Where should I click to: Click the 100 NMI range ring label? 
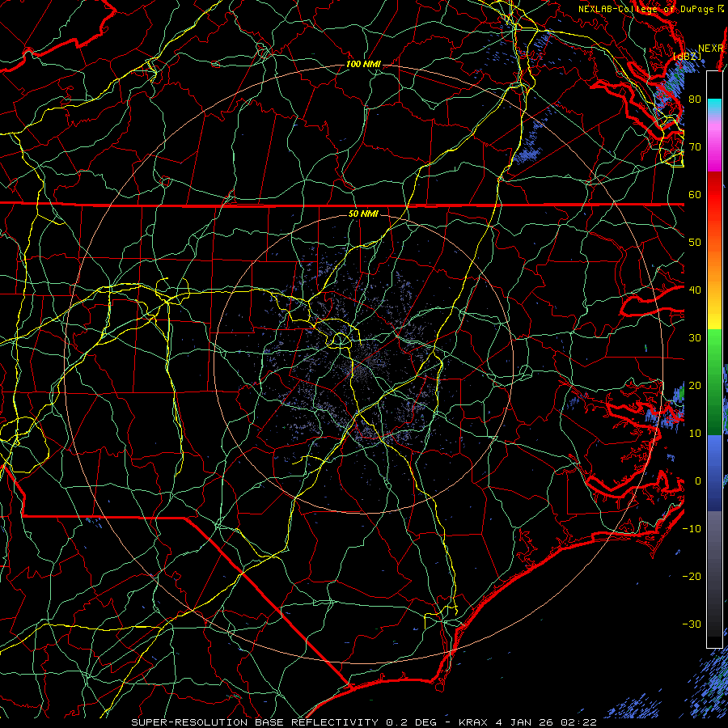coord(363,64)
